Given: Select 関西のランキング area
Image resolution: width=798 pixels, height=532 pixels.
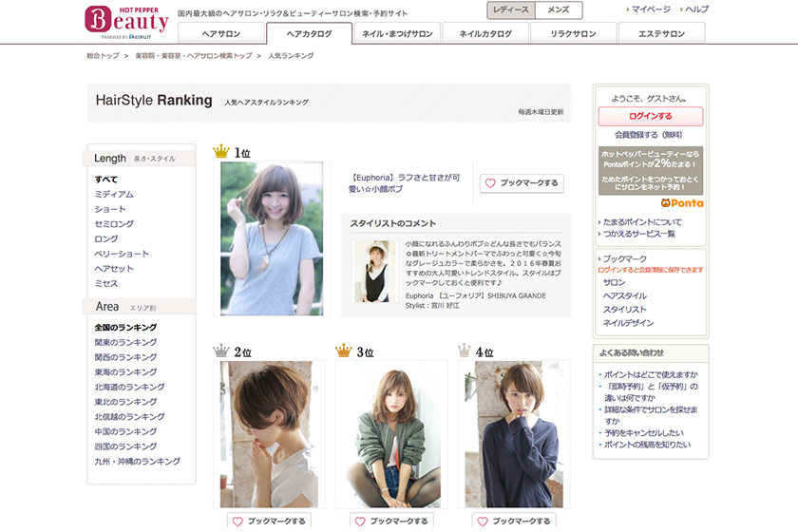Looking at the screenshot, I should tap(125, 357).
